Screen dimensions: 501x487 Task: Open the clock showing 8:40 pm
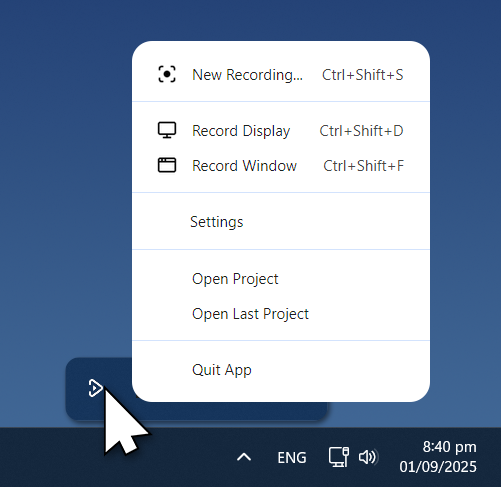tap(449, 447)
